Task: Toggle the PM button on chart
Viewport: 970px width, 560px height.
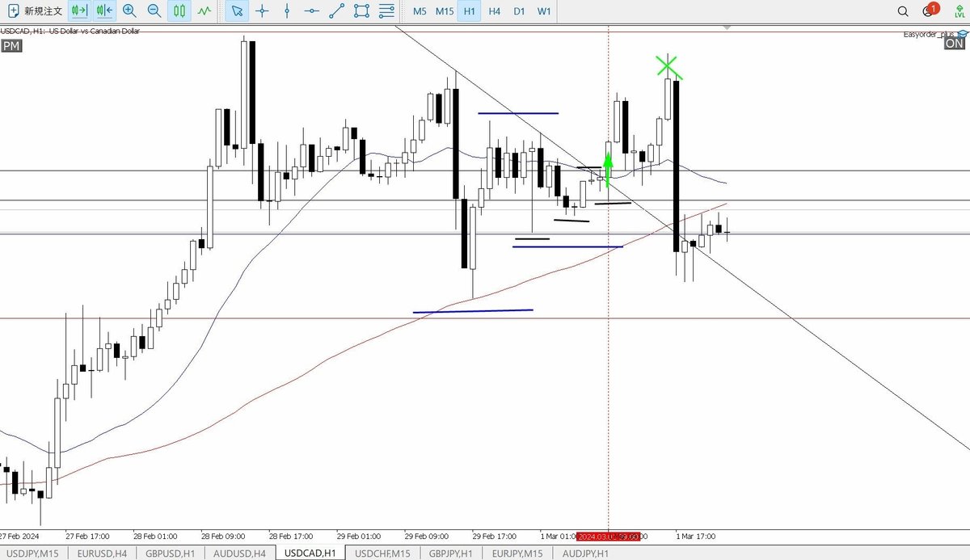Action: (11, 46)
